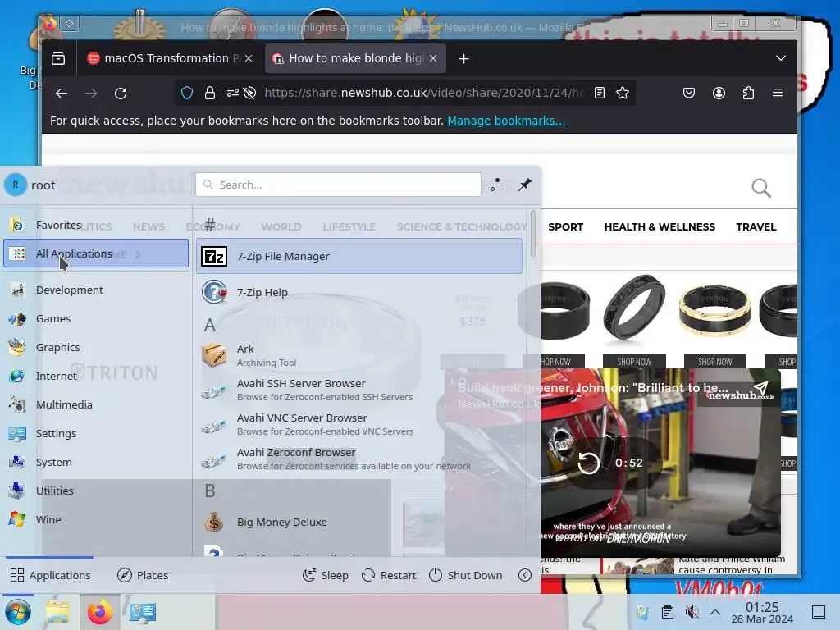Click root user avatar

(16, 185)
